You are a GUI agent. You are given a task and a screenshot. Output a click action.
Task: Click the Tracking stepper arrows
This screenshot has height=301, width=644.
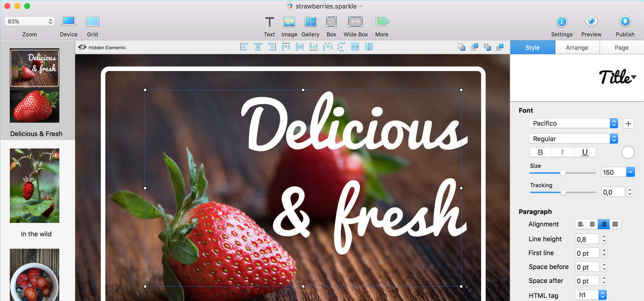pyautogui.click(x=630, y=192)
